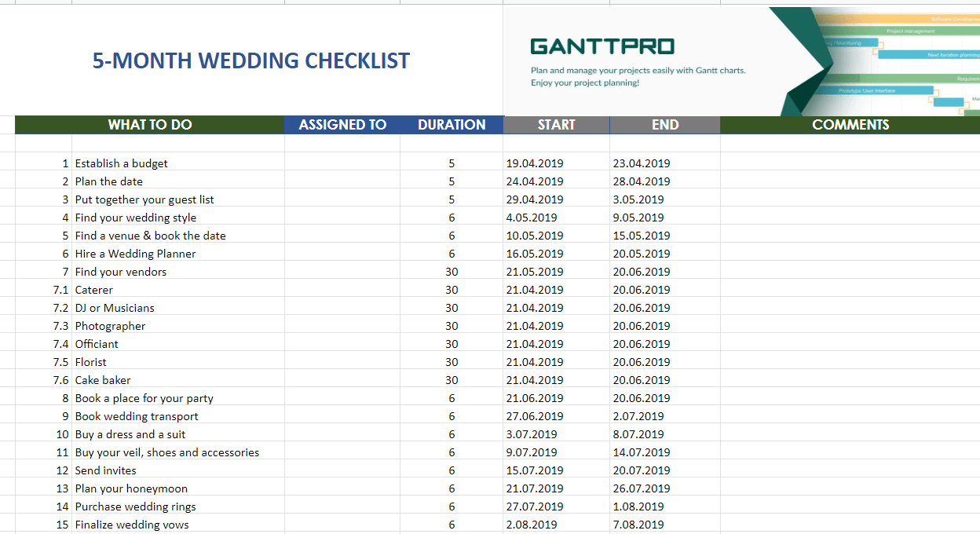Select the ASSIGNED TO header
The height and width of the screenshot is (534, 980).
coord(342,125)
